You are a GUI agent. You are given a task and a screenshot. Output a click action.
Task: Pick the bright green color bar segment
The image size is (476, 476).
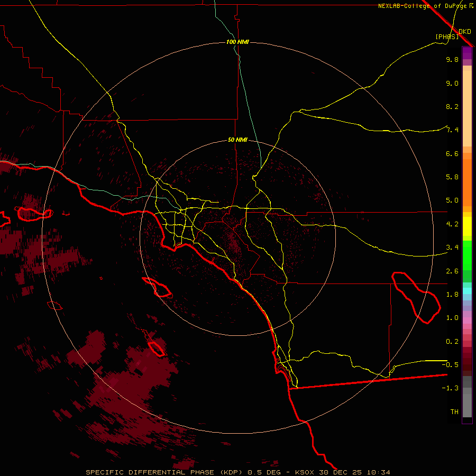click(467, 255)
